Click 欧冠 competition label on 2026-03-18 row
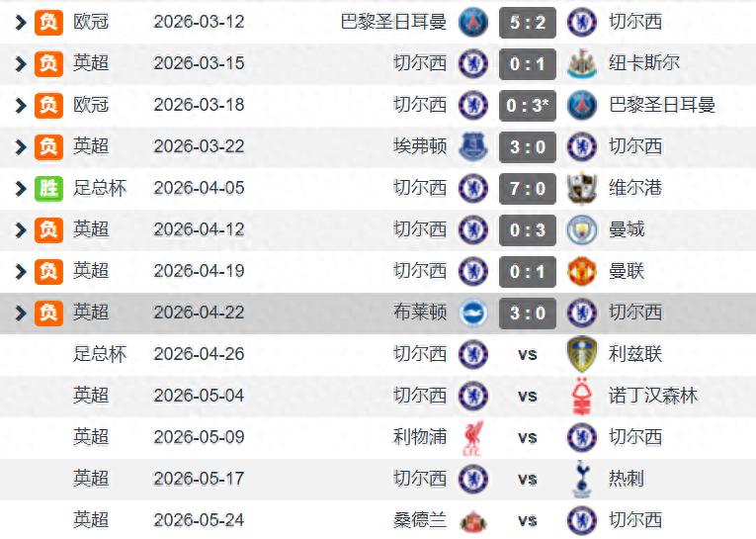 click(91, 104)
